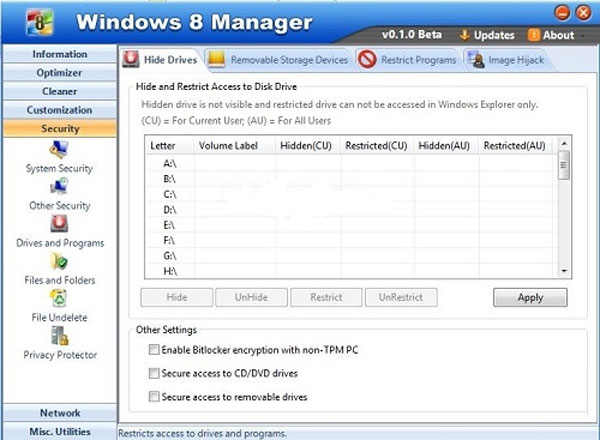This screenshot has width=600, height=440.
Task: Click the Hide button
Action: pos(177,297)
